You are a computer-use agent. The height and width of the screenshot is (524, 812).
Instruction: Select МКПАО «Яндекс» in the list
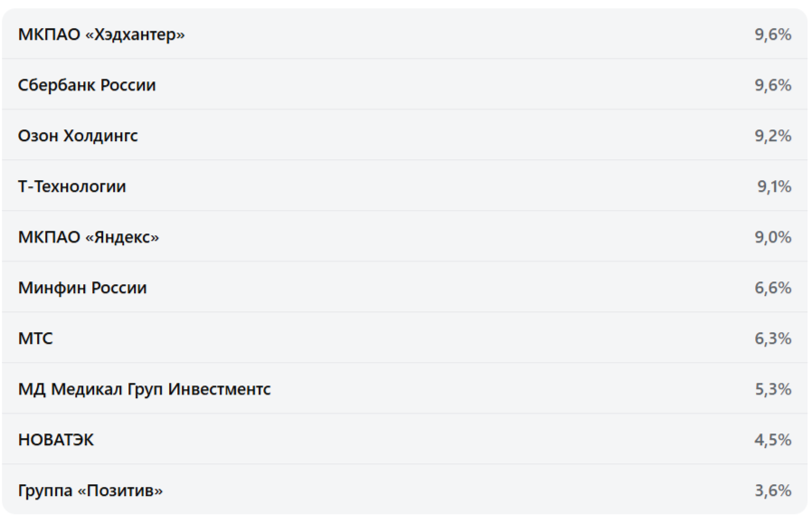pos(89,237)
